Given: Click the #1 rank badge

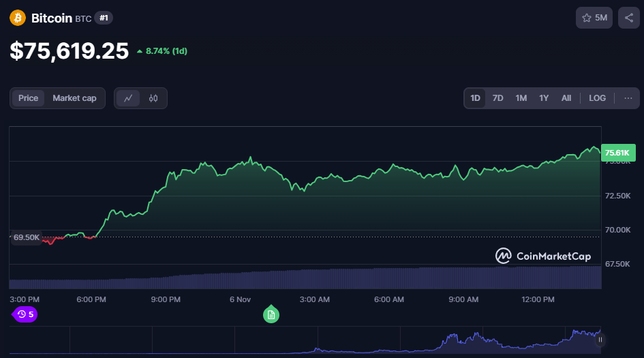Looking at the screenshot, I should click(x=104, y=18).
